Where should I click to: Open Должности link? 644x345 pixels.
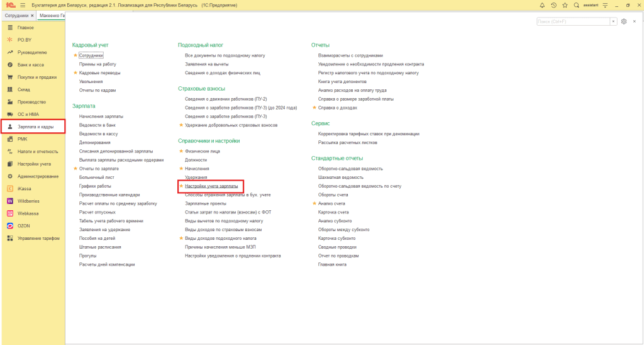coord(196,160)
